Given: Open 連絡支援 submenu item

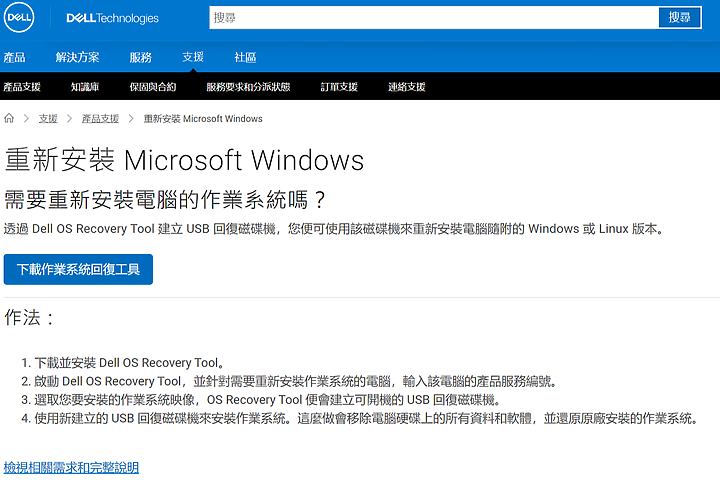Looking at the screenshot, I should [x=406, y=87].
